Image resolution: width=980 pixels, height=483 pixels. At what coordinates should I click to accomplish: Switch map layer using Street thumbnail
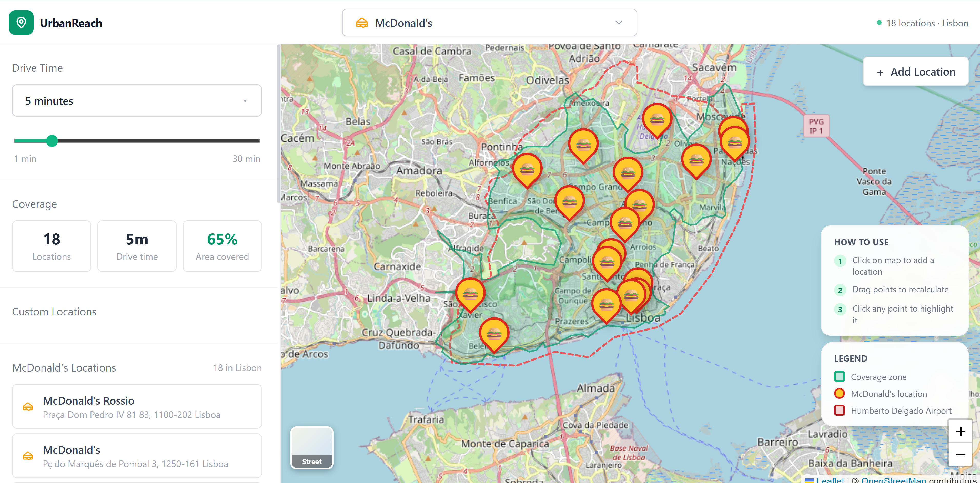[x=311, y=448]
